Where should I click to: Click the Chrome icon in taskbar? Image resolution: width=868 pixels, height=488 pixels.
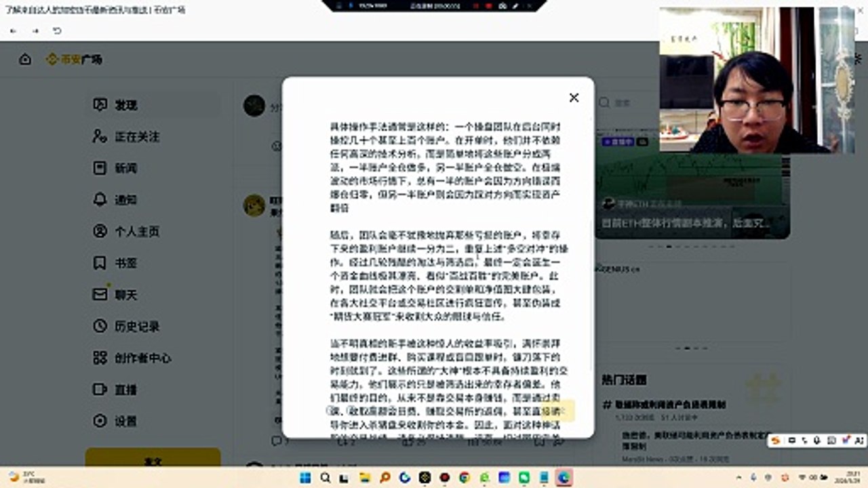click(465, 477)
